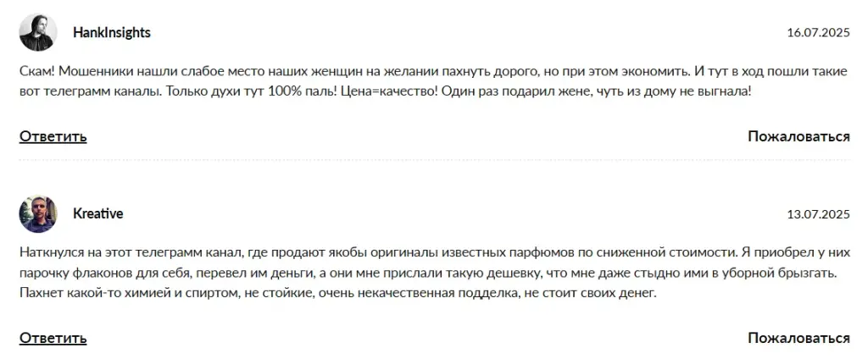
Task: Click the HankInsights username
Action: click(x=112, y=33)
